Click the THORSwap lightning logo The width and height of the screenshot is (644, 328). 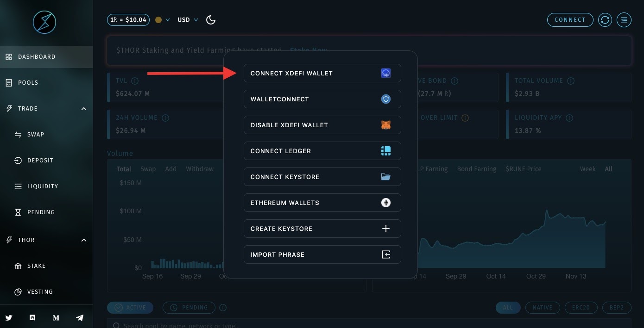[44, 22]
